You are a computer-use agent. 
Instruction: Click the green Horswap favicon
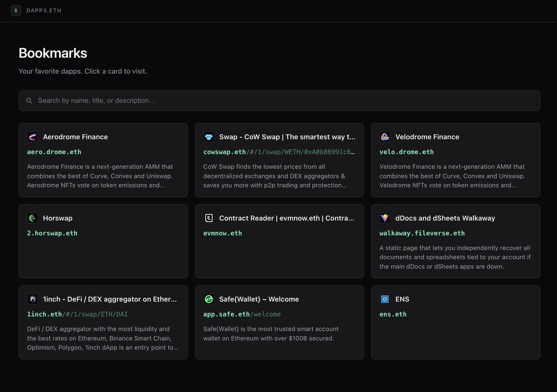(32, 218)
